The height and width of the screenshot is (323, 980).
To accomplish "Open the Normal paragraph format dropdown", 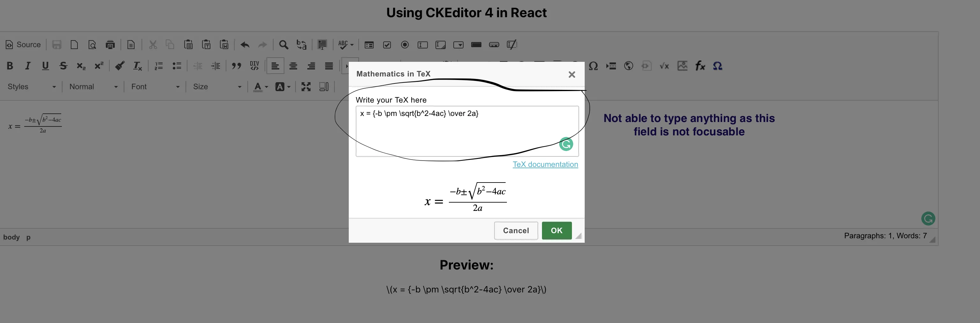I will point(93,87).
